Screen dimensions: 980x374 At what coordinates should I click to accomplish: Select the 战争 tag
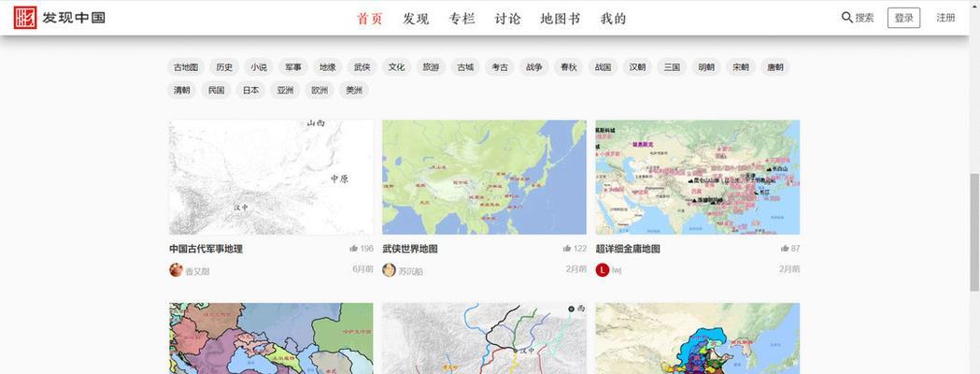[x=533, y=67]
